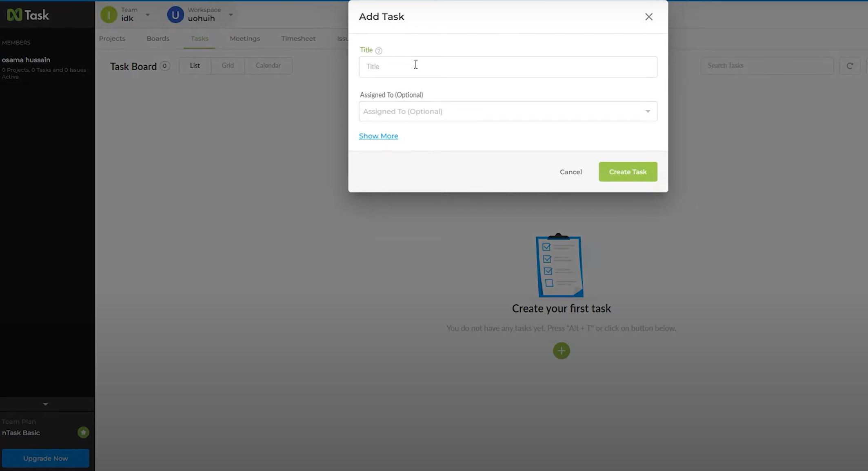Open the Assigned To dropdown
Viewport: 868px width, 471px height.
pyautogui.click(x=647, y=111)
